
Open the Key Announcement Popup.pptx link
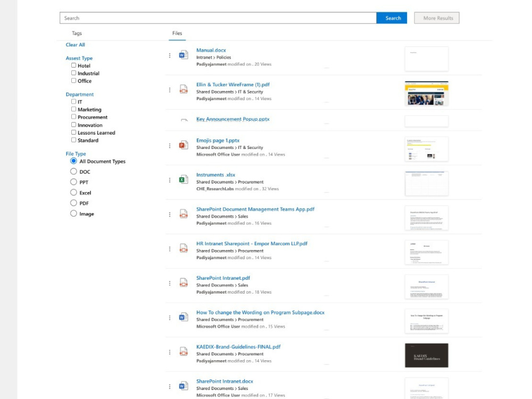(233, 119)
